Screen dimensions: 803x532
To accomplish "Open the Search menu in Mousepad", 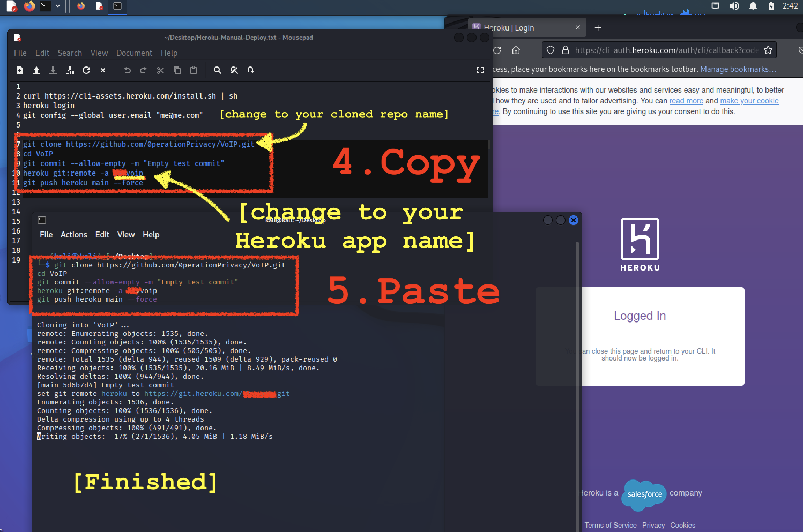I will [x=70, y=53].
